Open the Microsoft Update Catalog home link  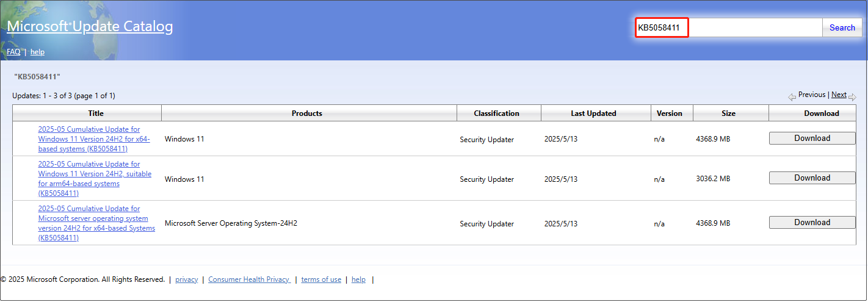[x=90, y=26]
